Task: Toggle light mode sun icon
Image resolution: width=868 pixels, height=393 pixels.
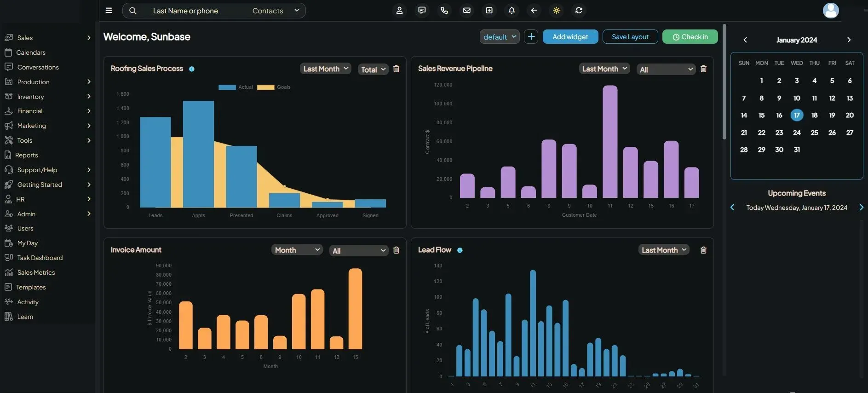Action: pos(557,10)
